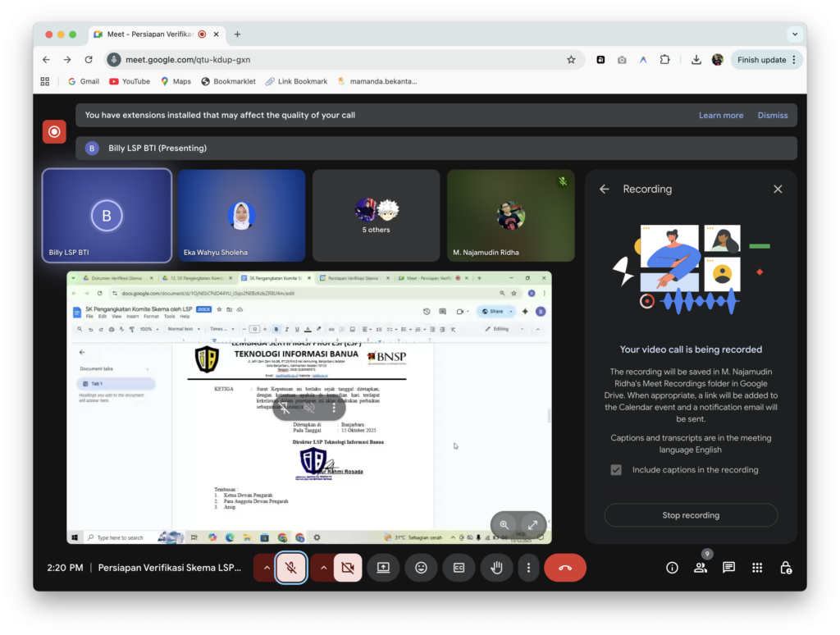
Task: Open the Gmail bookmark
Action: [x=83, y=81]
